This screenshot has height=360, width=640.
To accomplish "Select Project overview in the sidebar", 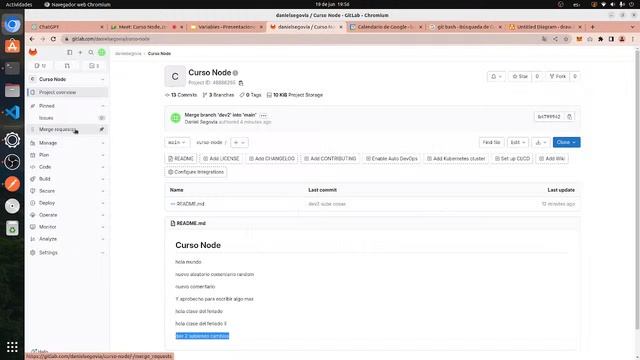I will pyautogui.click(x=67, y=93).
